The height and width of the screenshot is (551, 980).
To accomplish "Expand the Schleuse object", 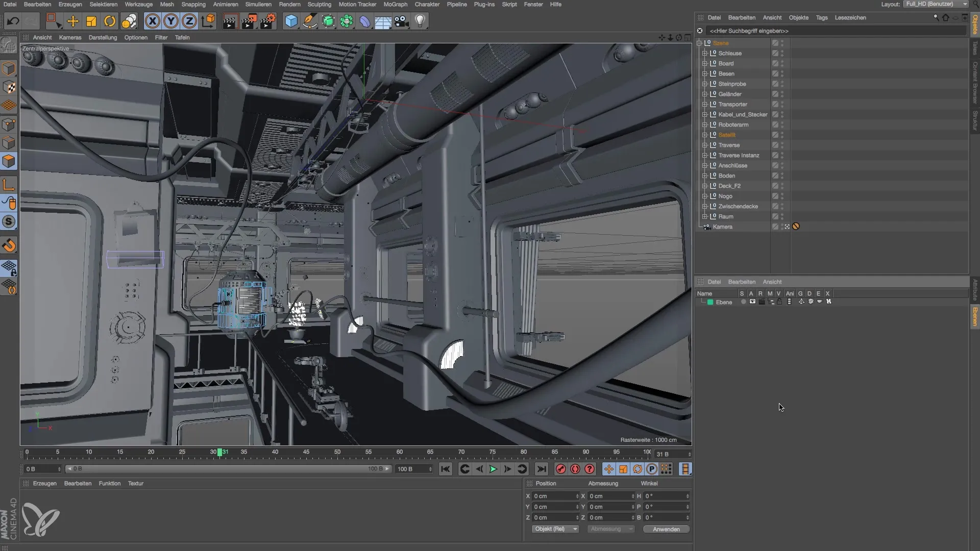I will click(x=704, y=53).
